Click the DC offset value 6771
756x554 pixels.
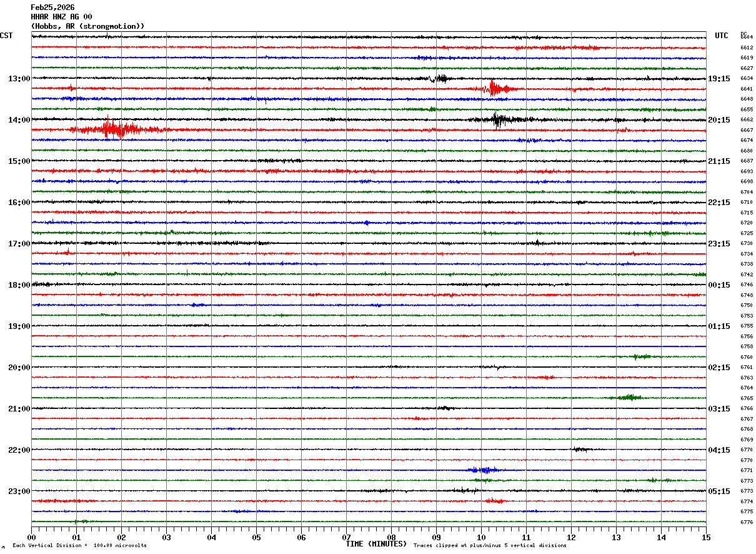pyautogui.click(x=747, y=470)
